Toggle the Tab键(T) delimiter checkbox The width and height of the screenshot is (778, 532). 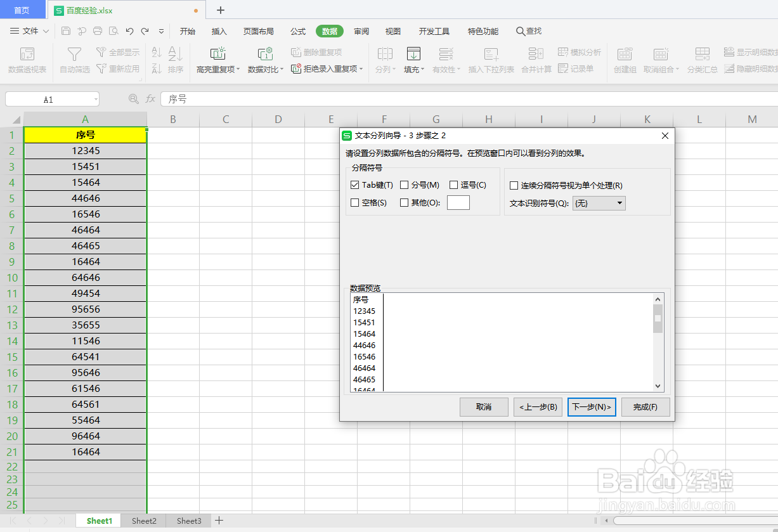(354, 185)
